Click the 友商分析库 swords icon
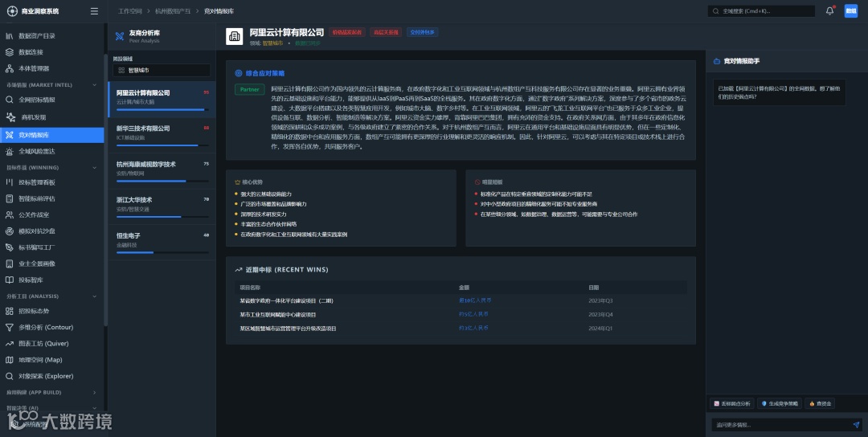This screenshot has height=437, width=868. 120,36
